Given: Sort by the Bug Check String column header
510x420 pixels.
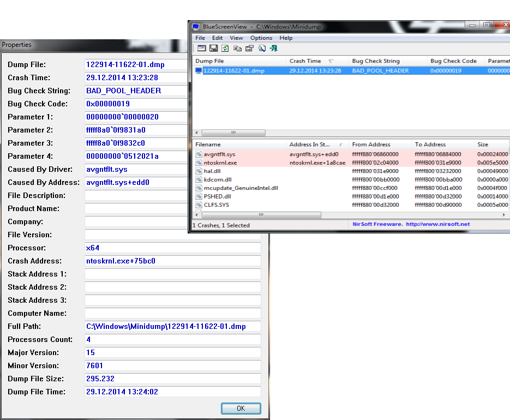Looking at the screenshot, I should tap(388, 61).
